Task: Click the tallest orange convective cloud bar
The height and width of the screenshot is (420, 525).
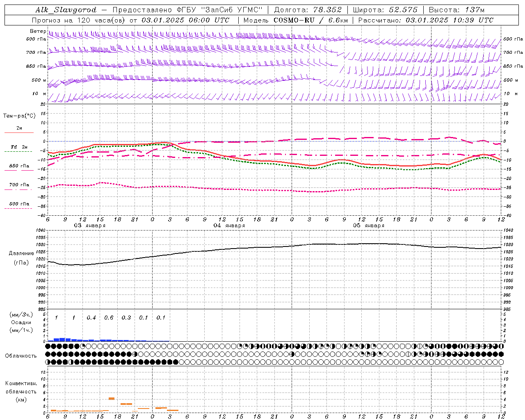Action: coord(112,398)
